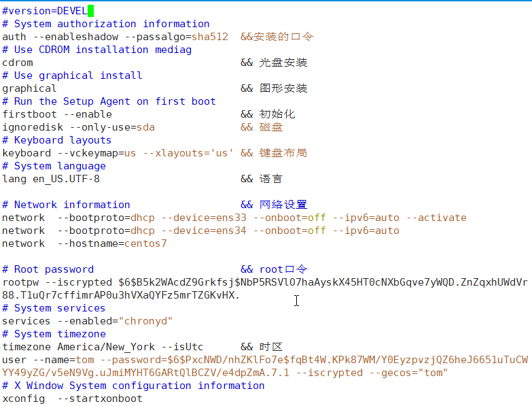Click the '# System authorization information' comment

click(x=106, y=24)
